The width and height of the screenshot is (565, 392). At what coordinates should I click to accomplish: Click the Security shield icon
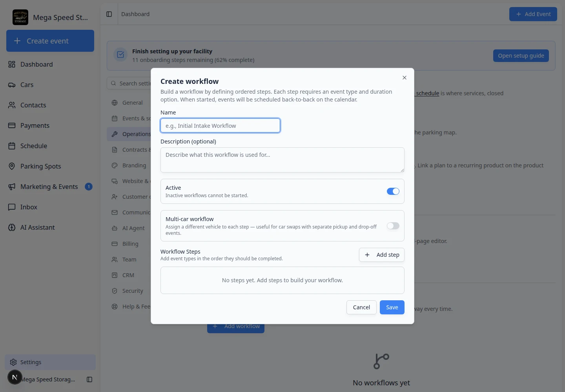115,291
